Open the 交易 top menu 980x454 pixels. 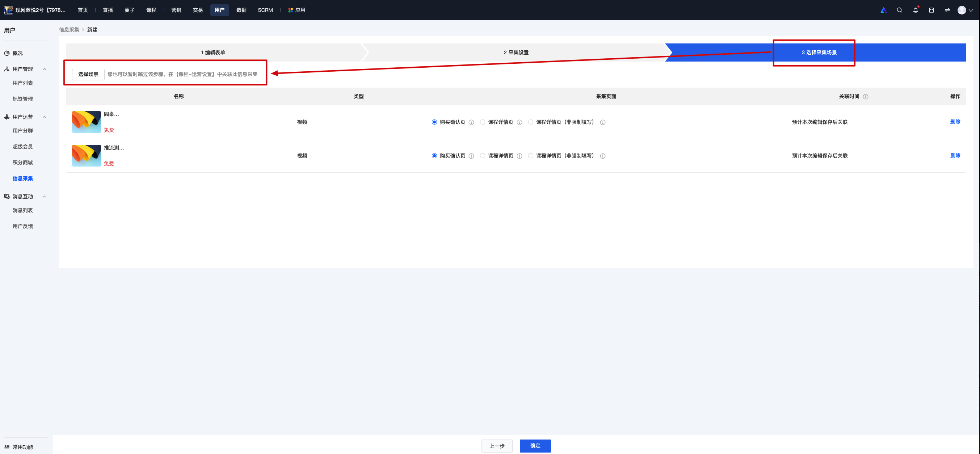[198, 10]
